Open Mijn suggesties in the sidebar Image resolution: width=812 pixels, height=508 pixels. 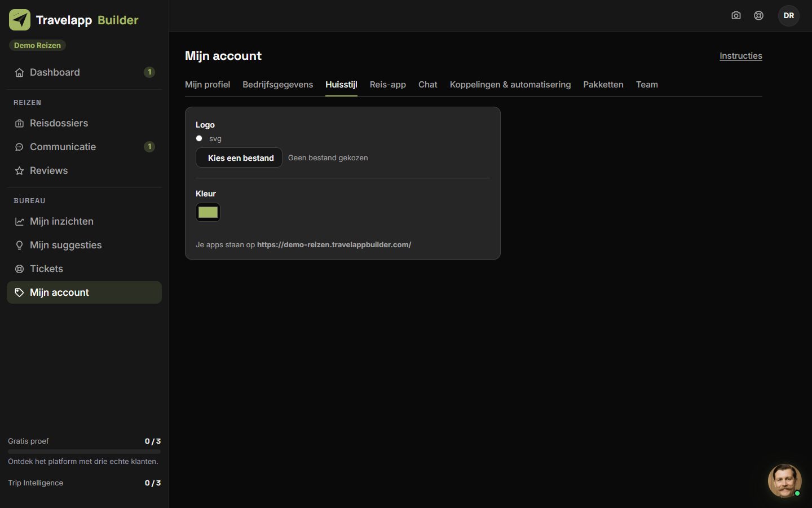click(84, 245)
